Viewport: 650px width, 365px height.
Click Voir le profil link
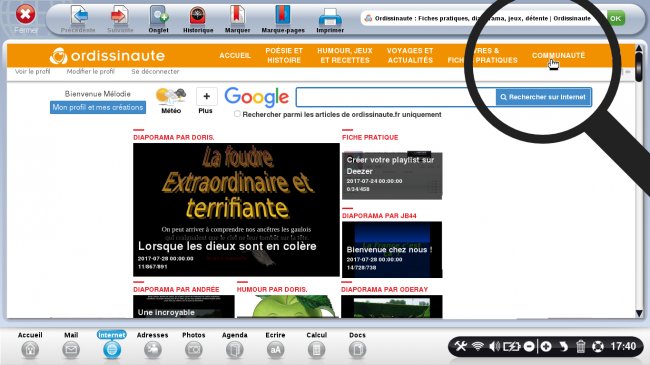pos(32,71)
